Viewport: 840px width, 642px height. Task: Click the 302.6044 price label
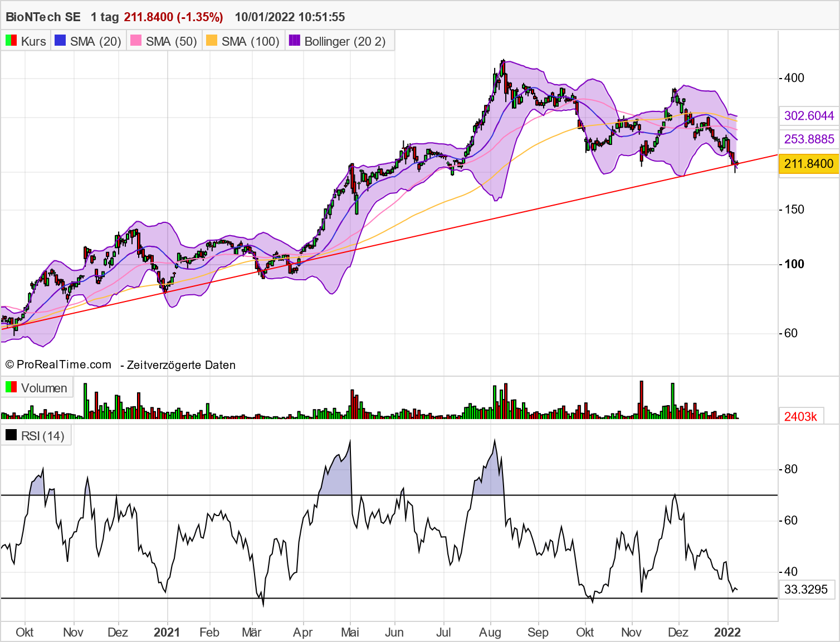pos(808,116)
